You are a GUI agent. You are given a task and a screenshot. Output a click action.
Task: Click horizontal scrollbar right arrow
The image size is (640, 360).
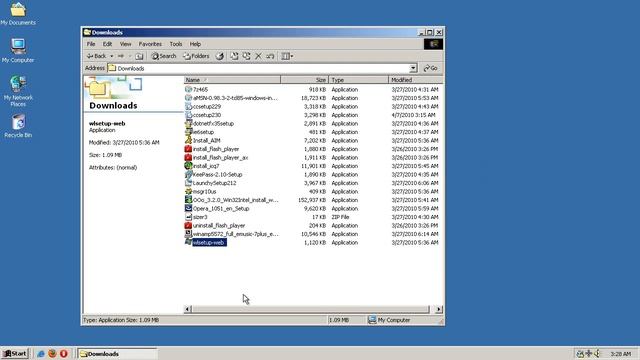(x=439, y=309)
